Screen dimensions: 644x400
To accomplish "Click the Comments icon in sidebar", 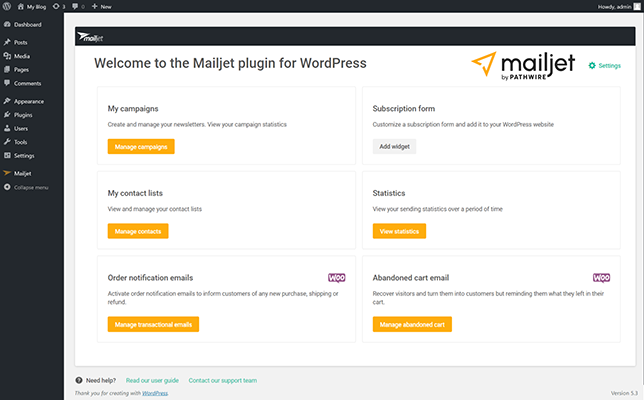I will click(7, 83).
